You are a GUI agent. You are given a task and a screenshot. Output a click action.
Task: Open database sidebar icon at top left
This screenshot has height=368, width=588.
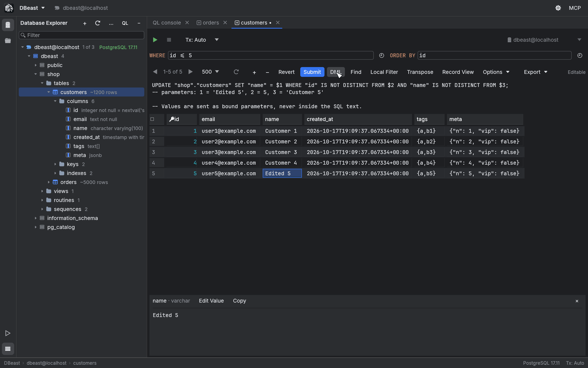[8, 25]
